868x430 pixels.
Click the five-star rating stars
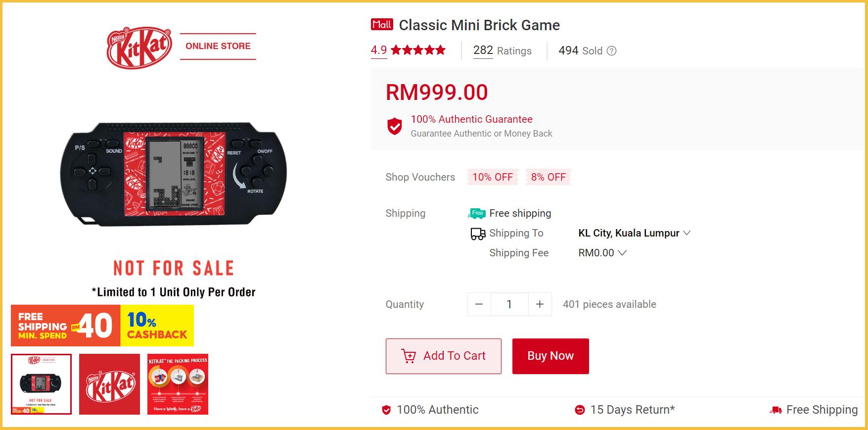418,50
